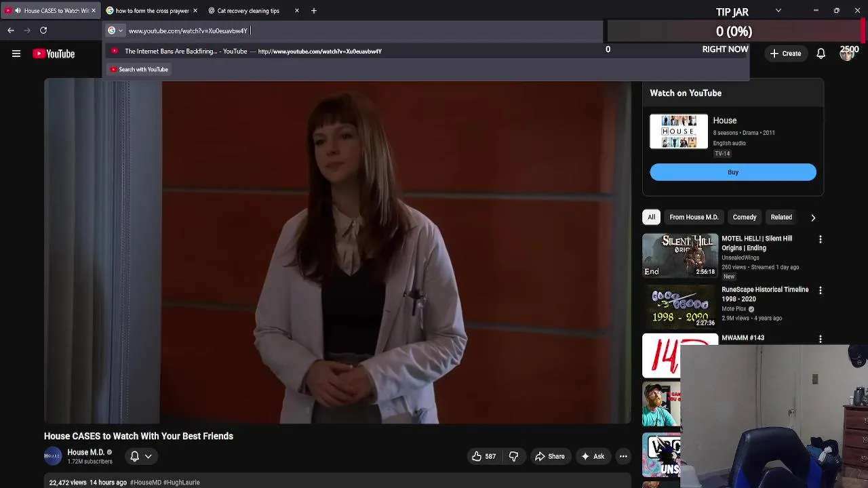868x488 pixels.
Task: Switch to the cross prayer search tab
Action: (152, 11)
